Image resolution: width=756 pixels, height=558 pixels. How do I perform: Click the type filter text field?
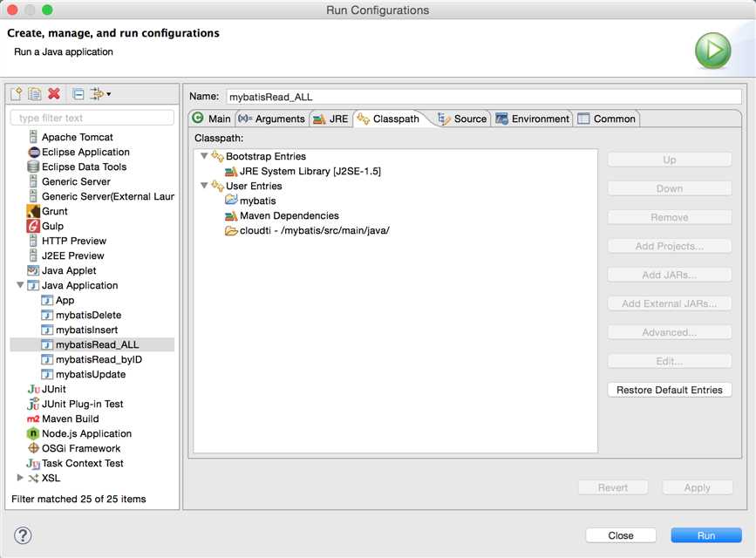tap(92, 118)
